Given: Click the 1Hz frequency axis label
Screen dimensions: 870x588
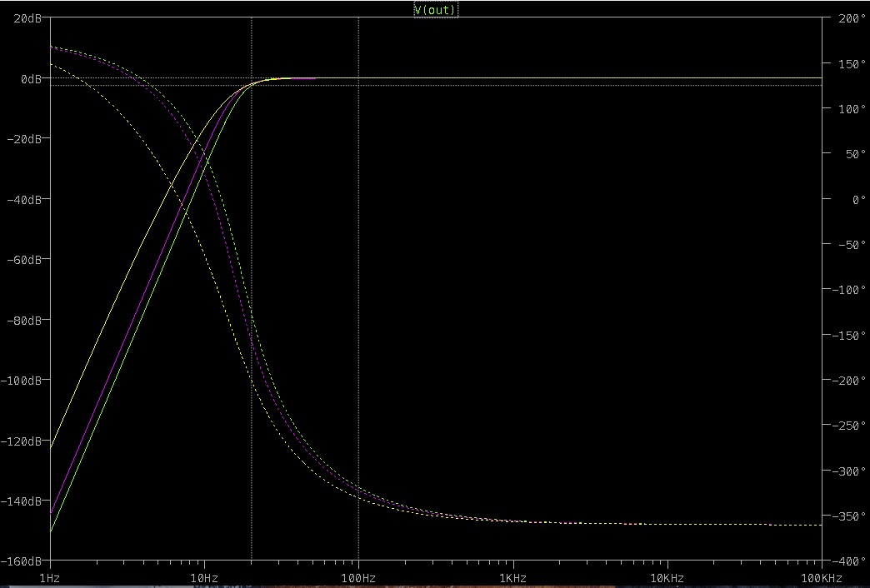Looking at the screenshot, I should [x=49, y=579].
